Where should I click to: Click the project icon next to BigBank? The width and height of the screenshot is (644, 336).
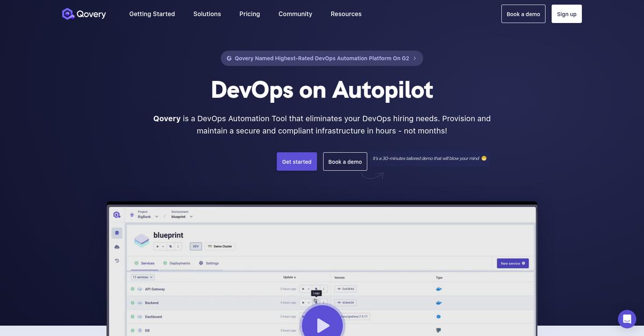coord(132,214)
